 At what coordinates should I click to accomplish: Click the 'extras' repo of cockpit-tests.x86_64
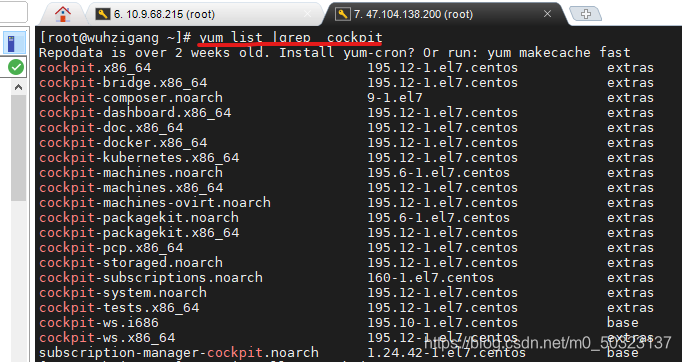coord(631,308)
